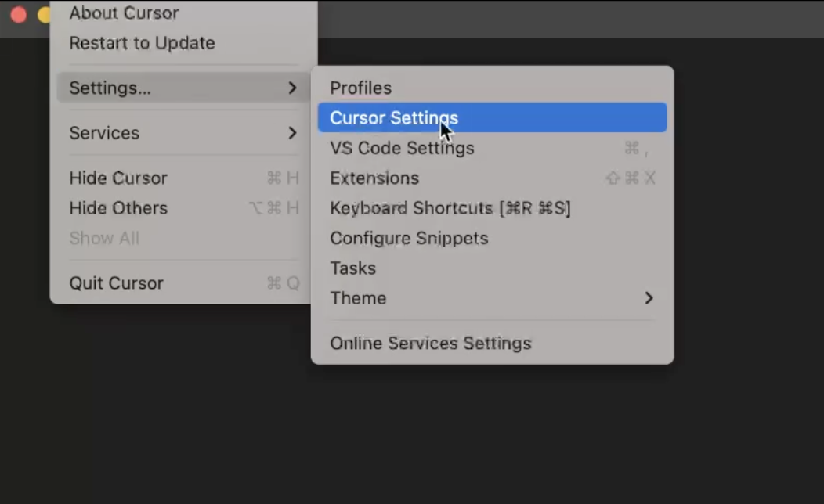Select Configure Snippets
The height and width of the screenshot is (504, 824).
pos(409,238)
